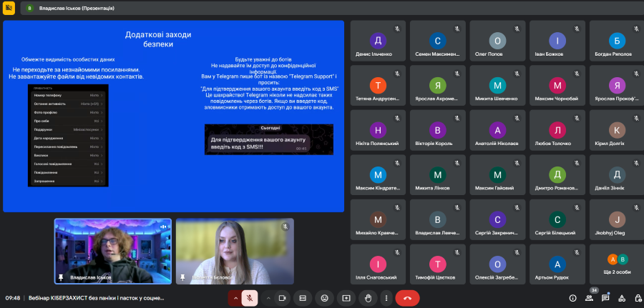Click the Богдан Ряполов participant tile
Screen dimensions: 644x308
pyautogui.click(x=617, y=41)
